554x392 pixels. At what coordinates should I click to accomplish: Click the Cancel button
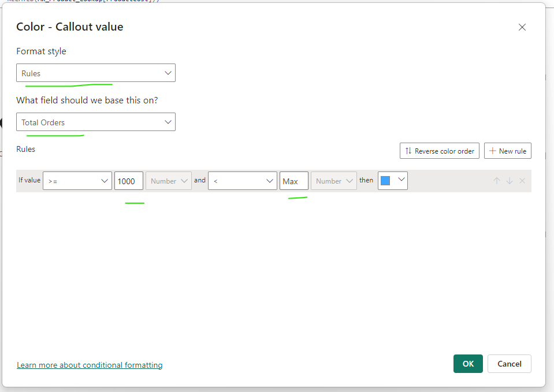click(x=510, y=364)
